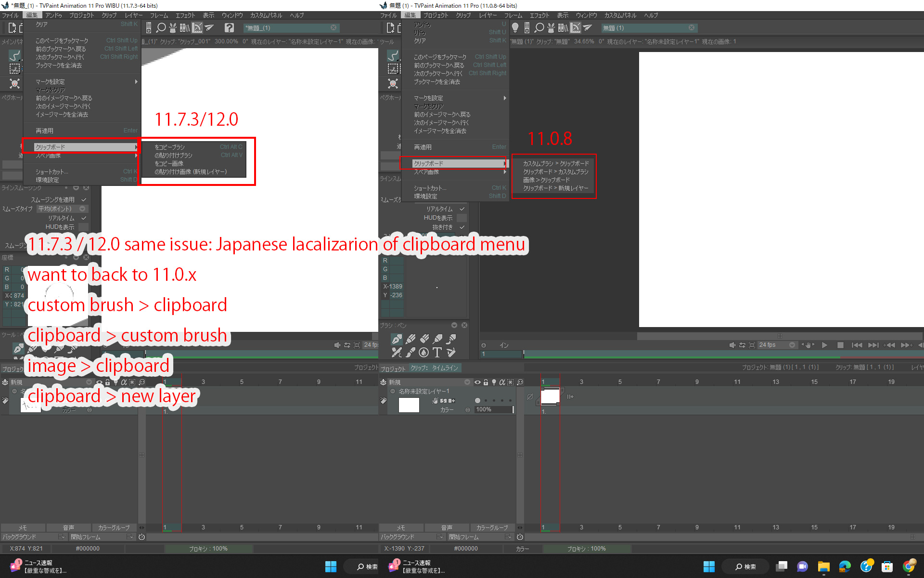Click the skull icon in right window
This screenshot has height=578, width=924.
393,84
